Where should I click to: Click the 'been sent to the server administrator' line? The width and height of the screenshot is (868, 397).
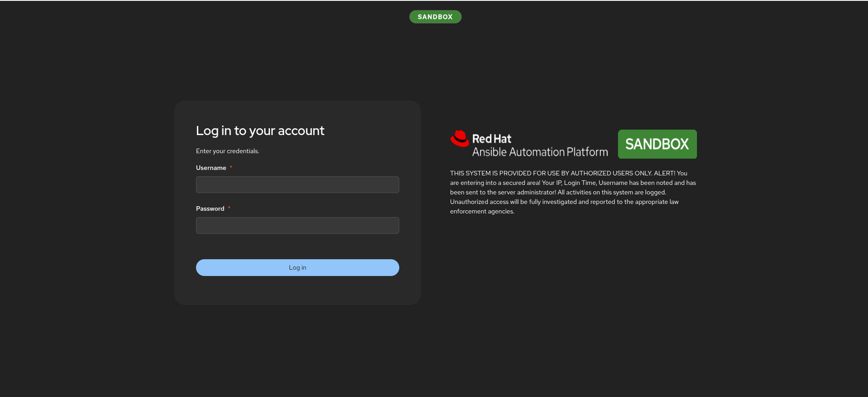pos(558,192)
